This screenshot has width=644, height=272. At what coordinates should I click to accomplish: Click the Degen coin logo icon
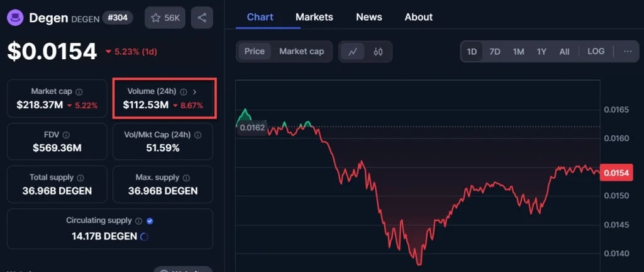[x=16, y=18]
